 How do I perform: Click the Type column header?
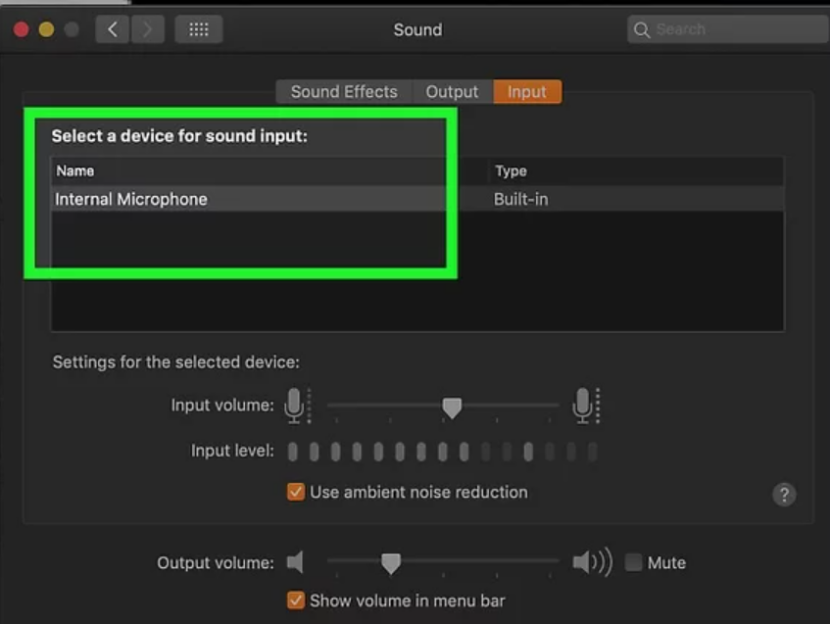coord(636,171)
